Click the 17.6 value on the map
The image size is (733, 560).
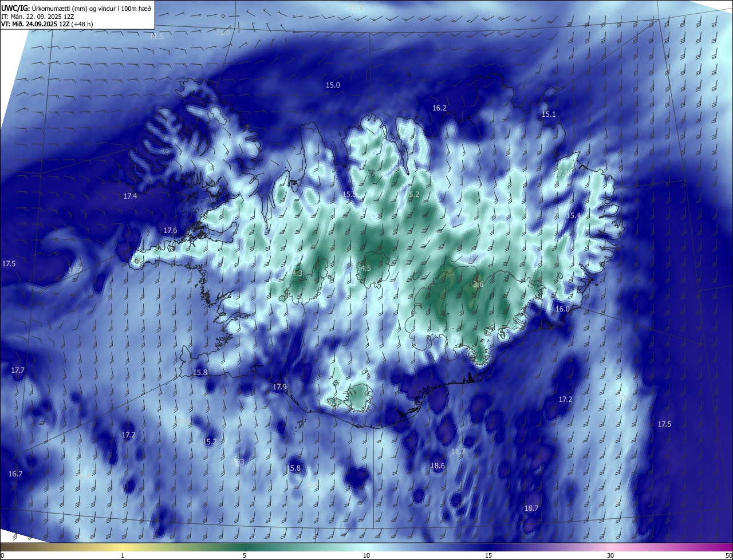click(170, 230)
